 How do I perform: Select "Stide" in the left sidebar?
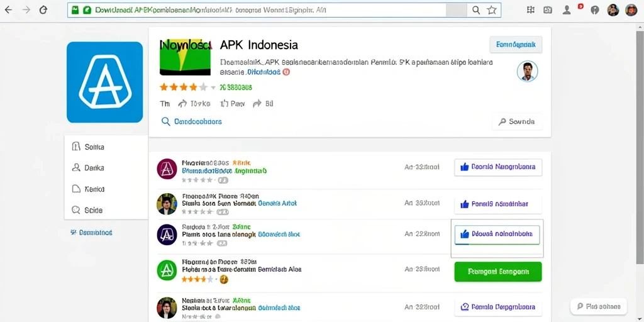(x=93, y=210)
